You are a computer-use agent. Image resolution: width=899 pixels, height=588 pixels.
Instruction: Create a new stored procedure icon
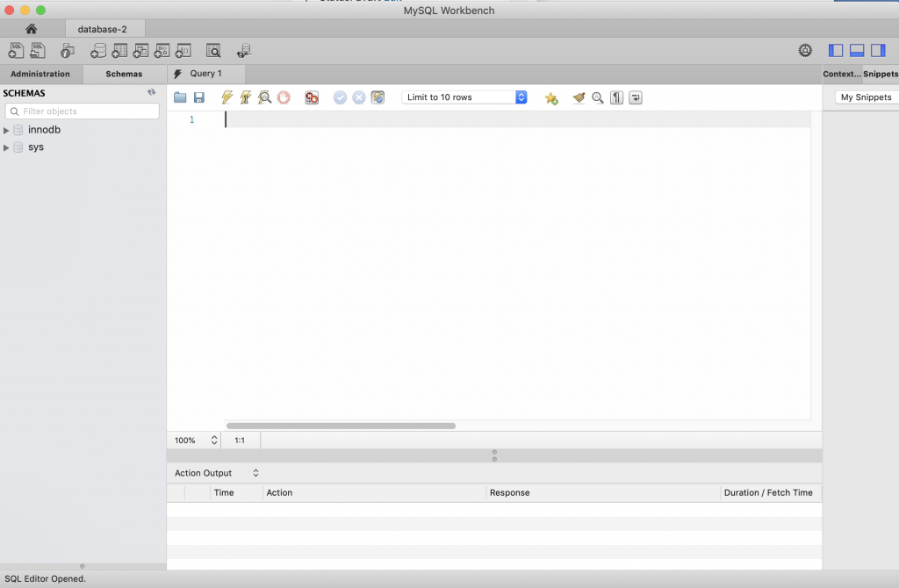pyautogui.click(x=162, y=51)
